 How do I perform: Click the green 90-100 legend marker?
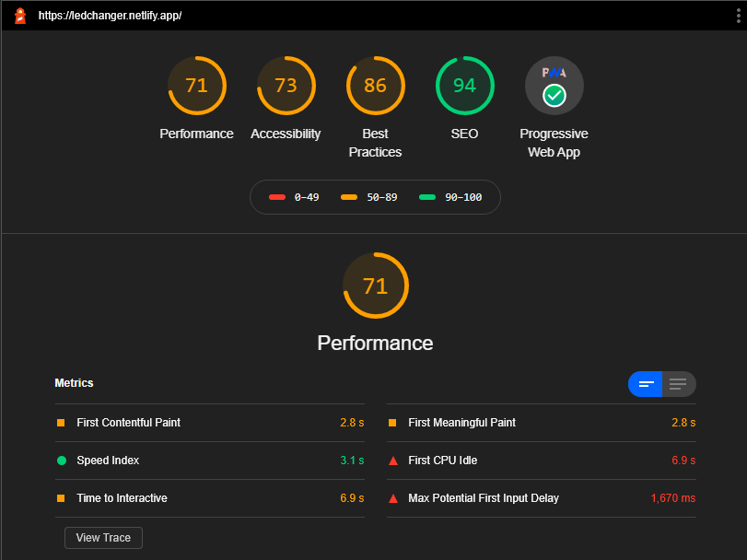coord(427,197)
